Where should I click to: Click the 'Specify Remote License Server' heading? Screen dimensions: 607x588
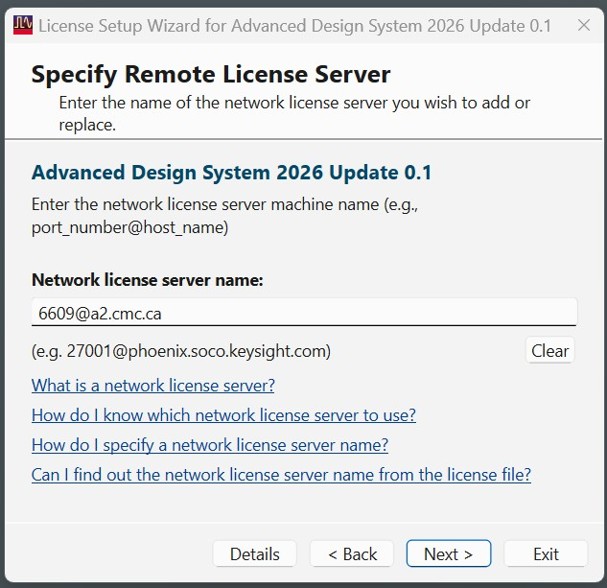coord(211,74)
